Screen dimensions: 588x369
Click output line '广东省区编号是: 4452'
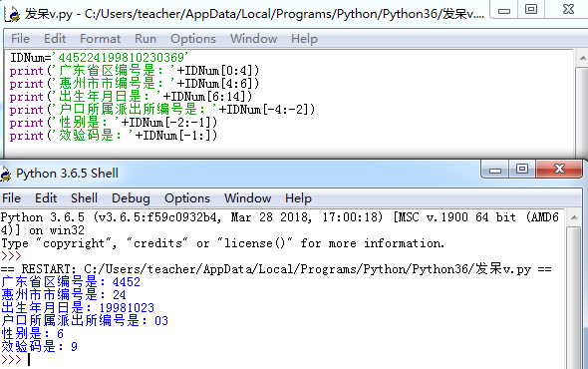[x=71, y=282]
